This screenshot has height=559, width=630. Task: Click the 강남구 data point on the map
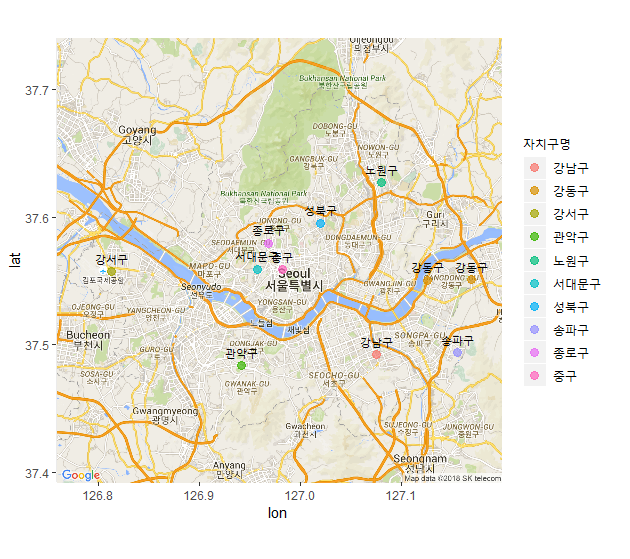click(376, 354)
